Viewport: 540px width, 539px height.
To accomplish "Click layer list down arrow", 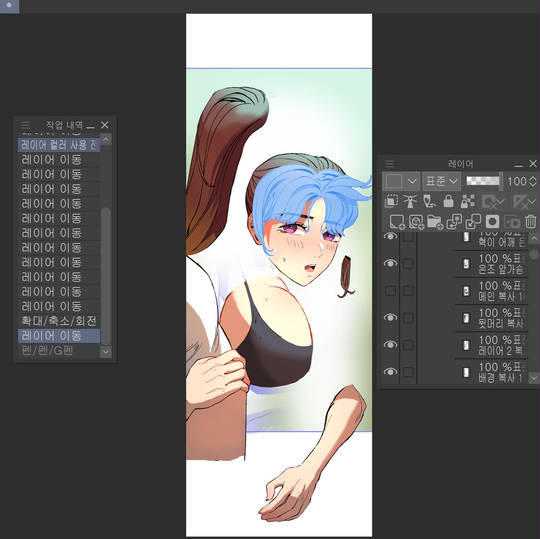I will coord(533,379).
